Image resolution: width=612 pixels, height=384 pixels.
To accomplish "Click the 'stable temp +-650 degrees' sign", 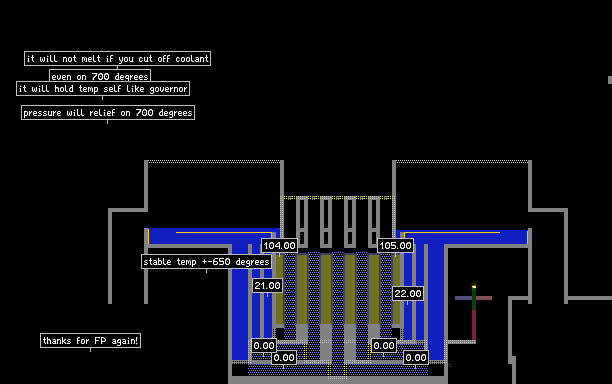I will (x=206, y=261).
